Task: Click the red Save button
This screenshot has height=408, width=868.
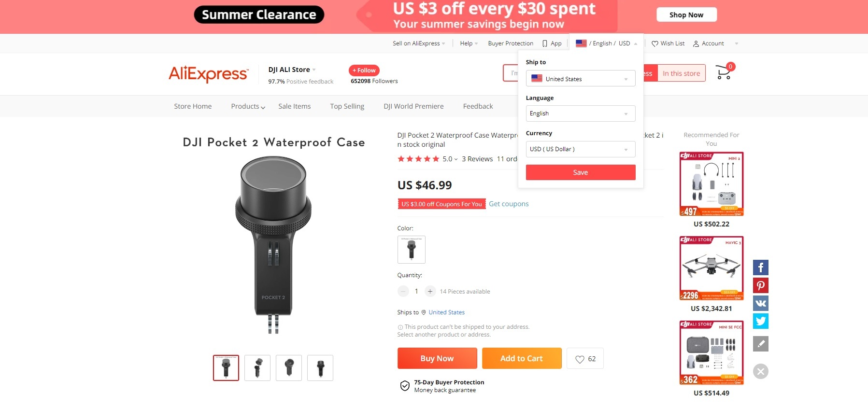Action: (581, 172)
